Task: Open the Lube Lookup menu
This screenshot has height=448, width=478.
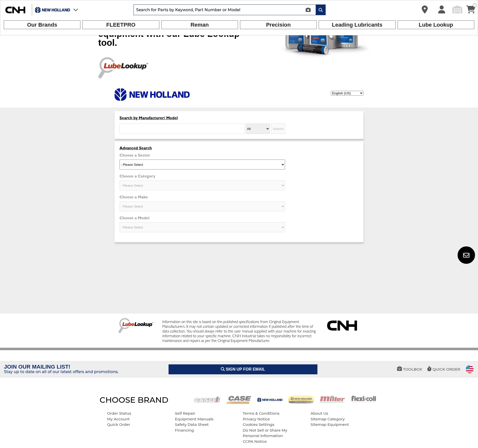Action: tap(436, 25)
